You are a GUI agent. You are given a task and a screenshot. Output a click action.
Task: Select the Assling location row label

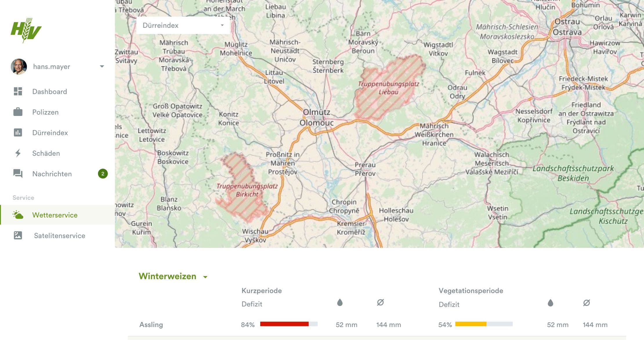[x=151, y=325]
